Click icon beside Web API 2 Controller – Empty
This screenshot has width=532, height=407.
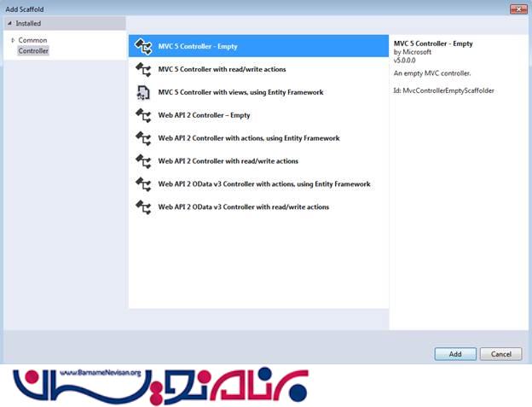[x=143, y=115]
